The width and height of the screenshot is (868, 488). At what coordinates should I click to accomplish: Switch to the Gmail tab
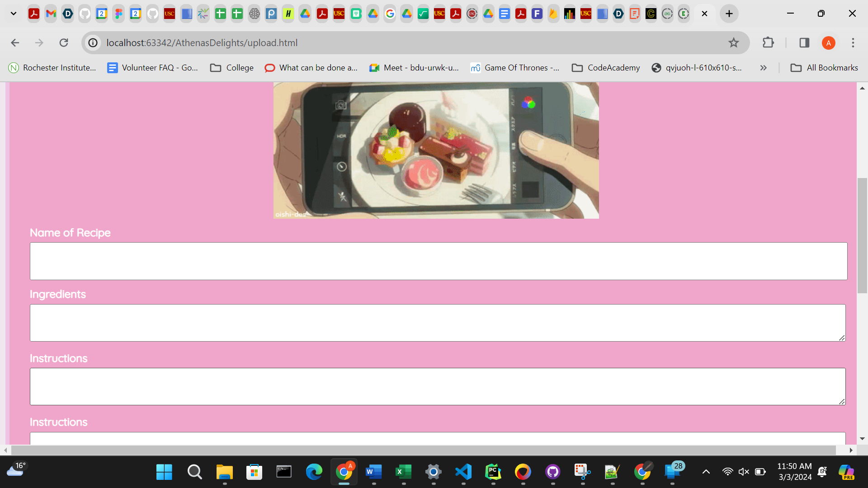[x=51, y=14]
